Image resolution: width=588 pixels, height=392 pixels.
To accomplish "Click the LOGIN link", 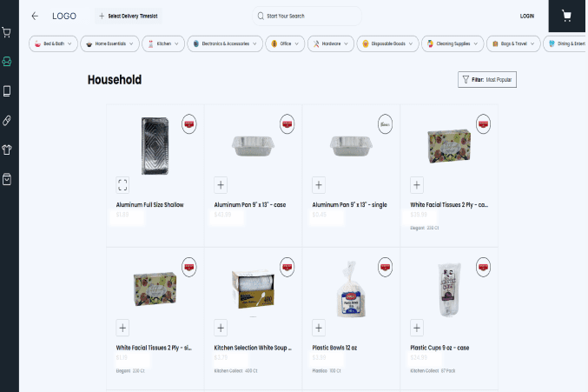I will point(526,16).
